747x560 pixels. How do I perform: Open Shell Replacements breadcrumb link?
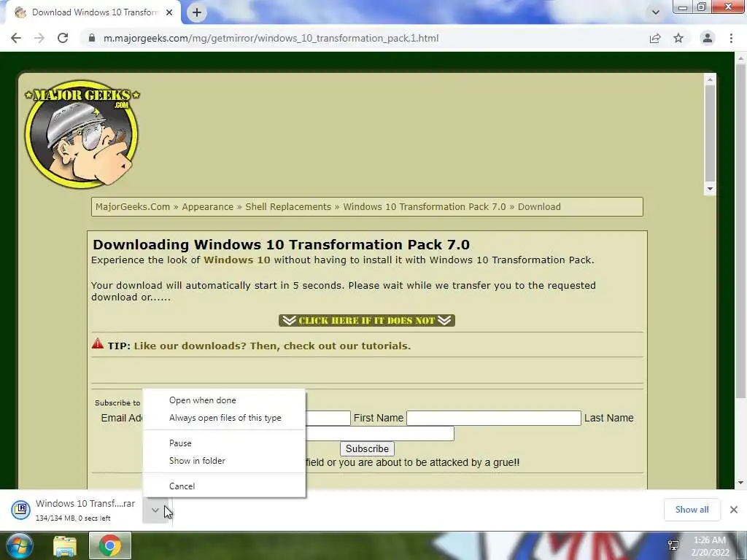(288, 206)
